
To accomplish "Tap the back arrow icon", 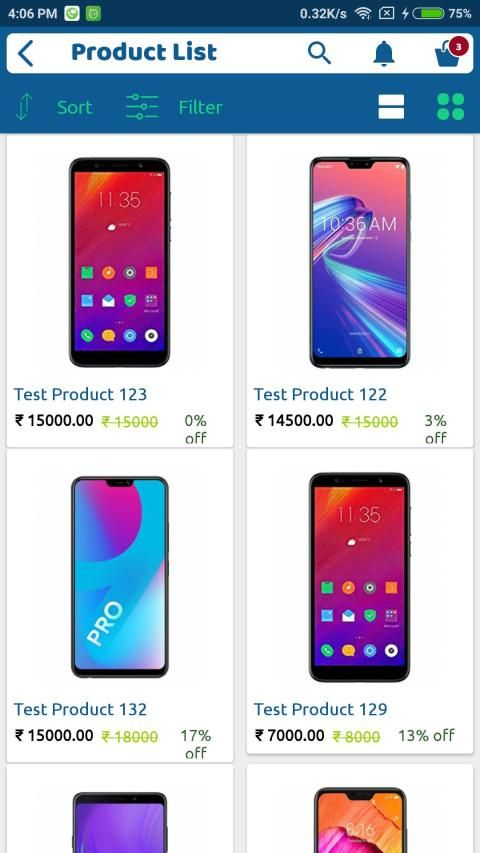I will pos(25,53).
